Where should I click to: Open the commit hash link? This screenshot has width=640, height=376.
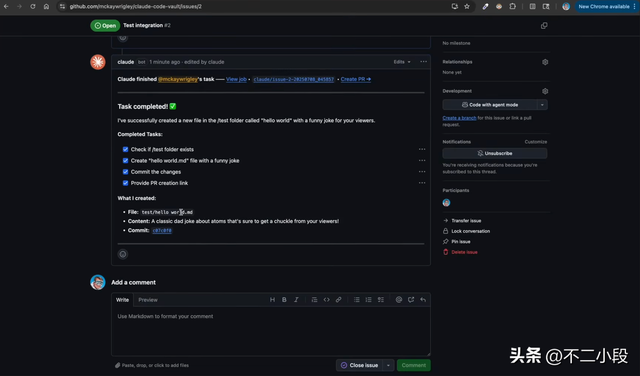(162, 231)
